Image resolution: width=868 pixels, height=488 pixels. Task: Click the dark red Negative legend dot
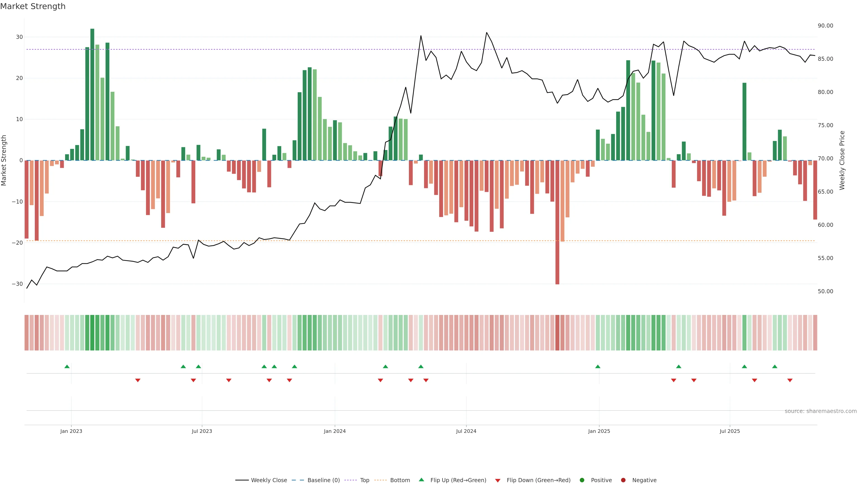[623, 480]
